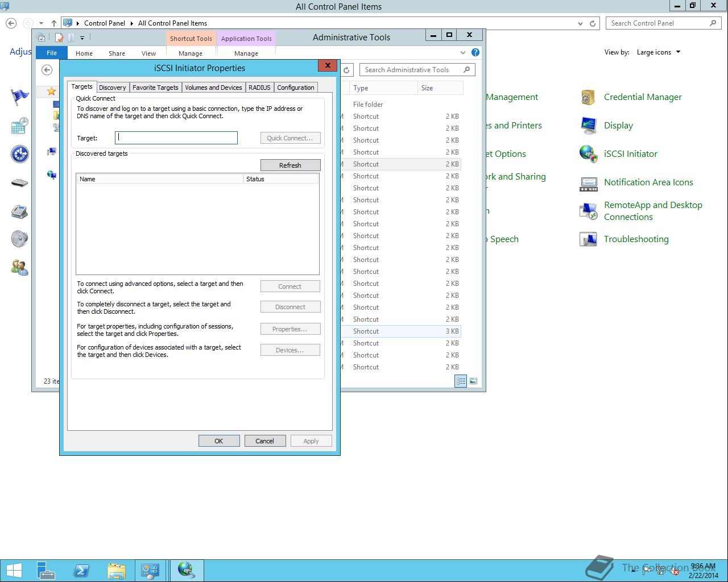Click Manage under Application Tools

(246, 53)
